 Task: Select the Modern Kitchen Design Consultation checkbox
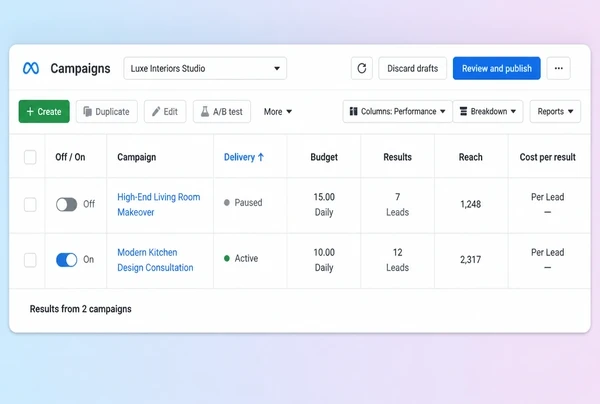pos(30,260)
